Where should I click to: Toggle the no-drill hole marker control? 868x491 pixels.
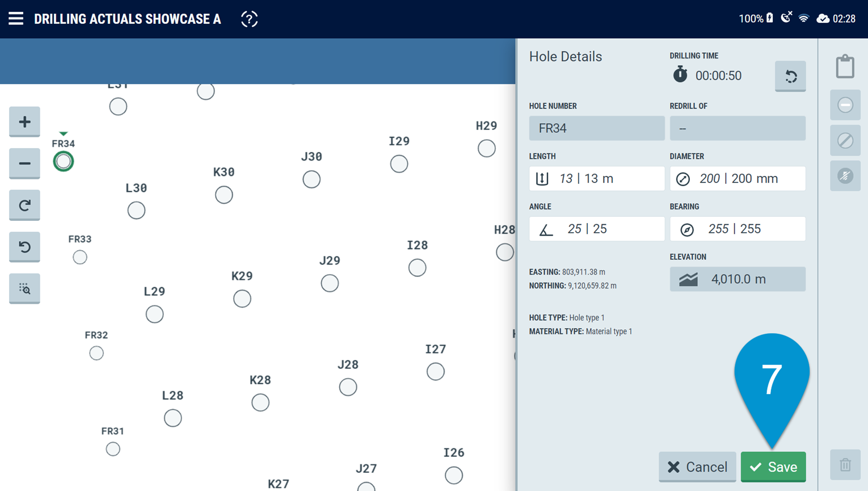pyautogui.click(x=845, y=176)
